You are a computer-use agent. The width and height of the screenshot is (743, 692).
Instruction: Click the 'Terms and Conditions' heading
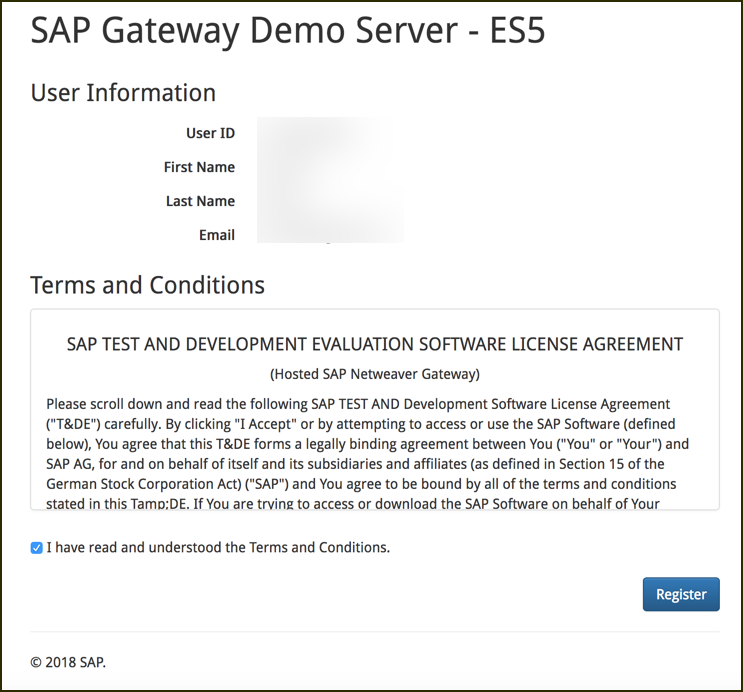(147, 285)
